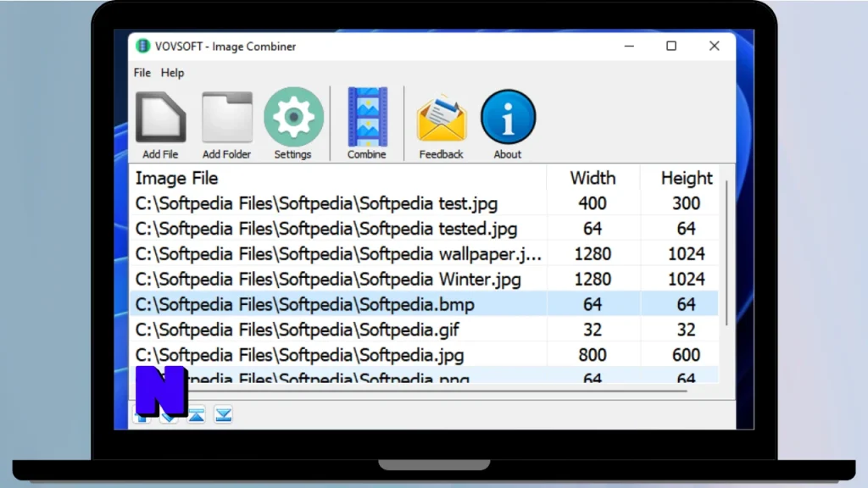Sort by the Width column header

(593, 178)
